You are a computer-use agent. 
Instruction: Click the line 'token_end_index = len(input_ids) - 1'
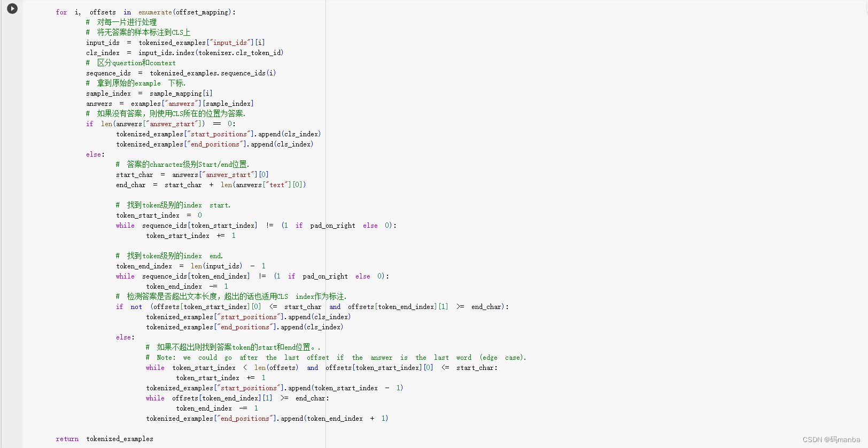[191, 266]
